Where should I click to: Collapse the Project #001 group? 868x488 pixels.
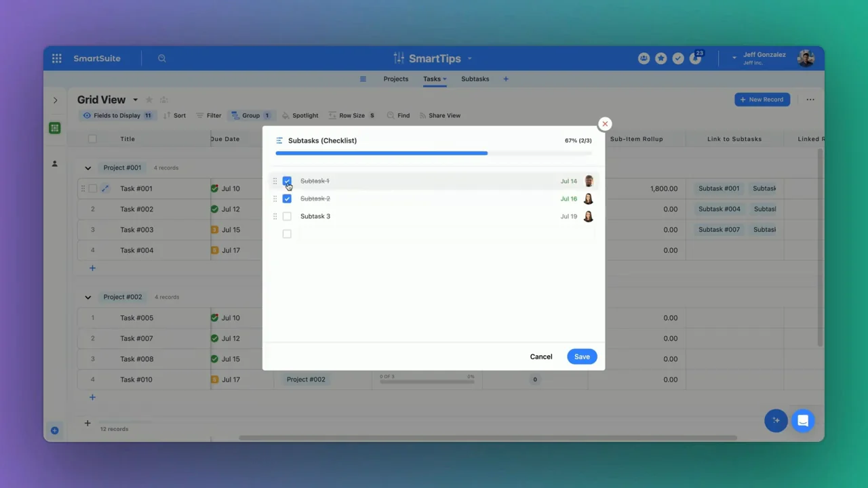click(87, 167)
